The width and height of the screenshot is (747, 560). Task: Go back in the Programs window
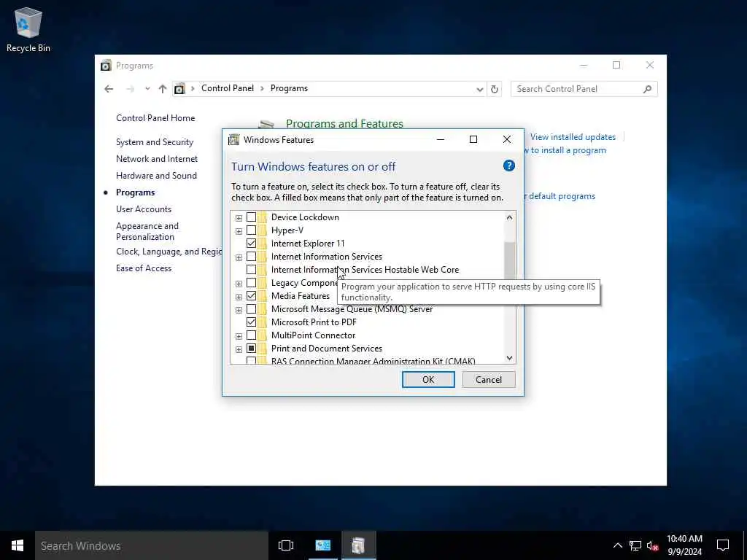pyautogui.click(x=109, y=89)
